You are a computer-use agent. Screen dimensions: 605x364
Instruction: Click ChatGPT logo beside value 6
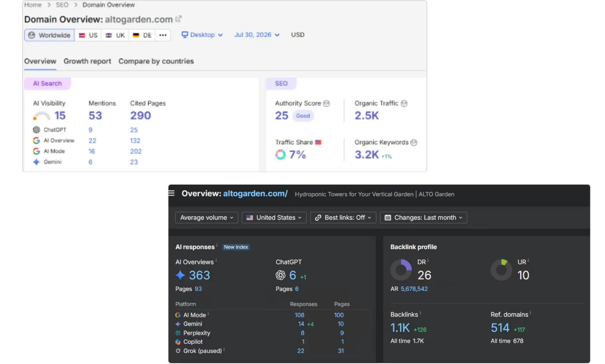click(x=281, y=275)
